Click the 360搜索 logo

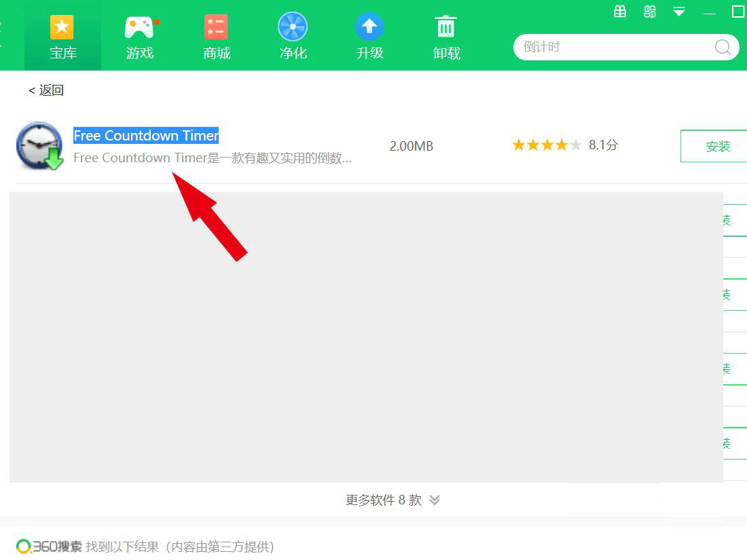click(49, 546)
